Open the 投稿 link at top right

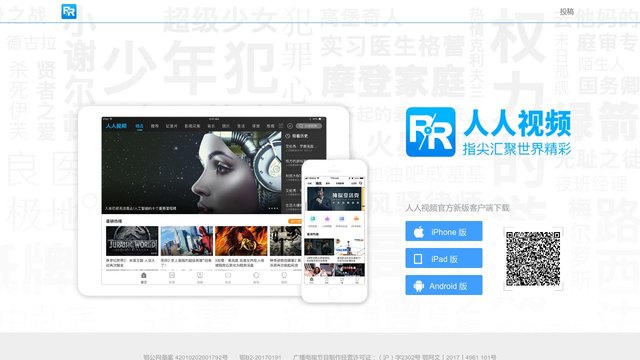(567, 12)
